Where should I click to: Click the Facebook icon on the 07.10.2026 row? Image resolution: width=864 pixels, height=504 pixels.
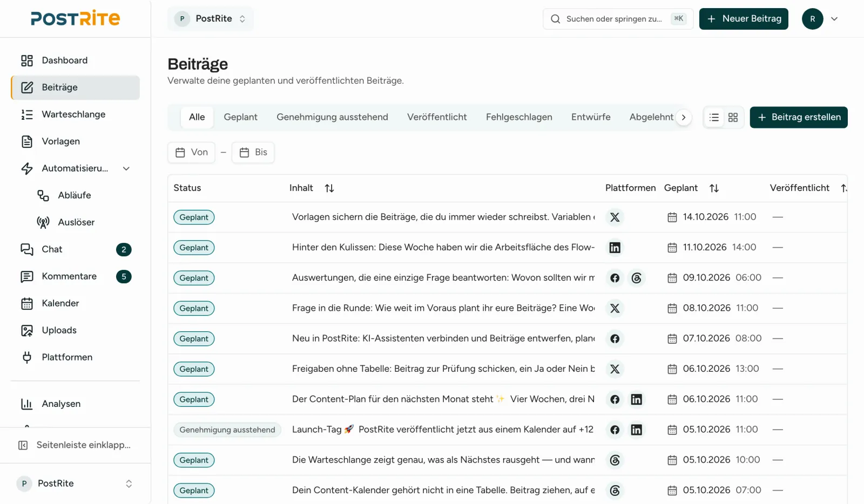point(615,339)
